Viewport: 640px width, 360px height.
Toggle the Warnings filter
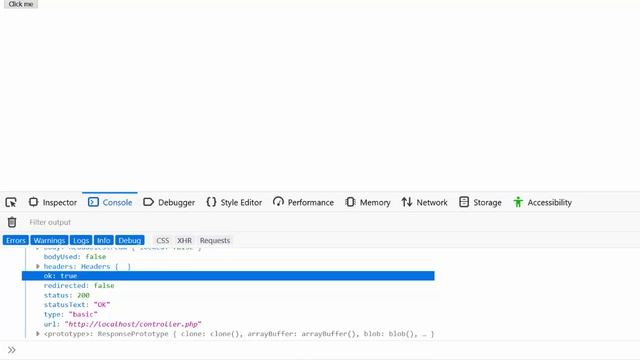click(49, 240)
